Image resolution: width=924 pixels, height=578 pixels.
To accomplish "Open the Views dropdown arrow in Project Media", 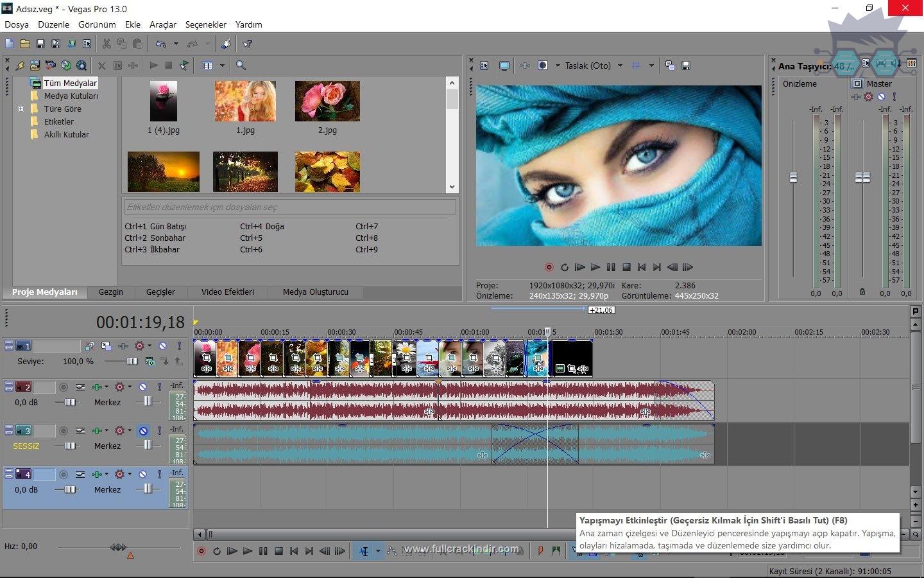I will 222,66.
